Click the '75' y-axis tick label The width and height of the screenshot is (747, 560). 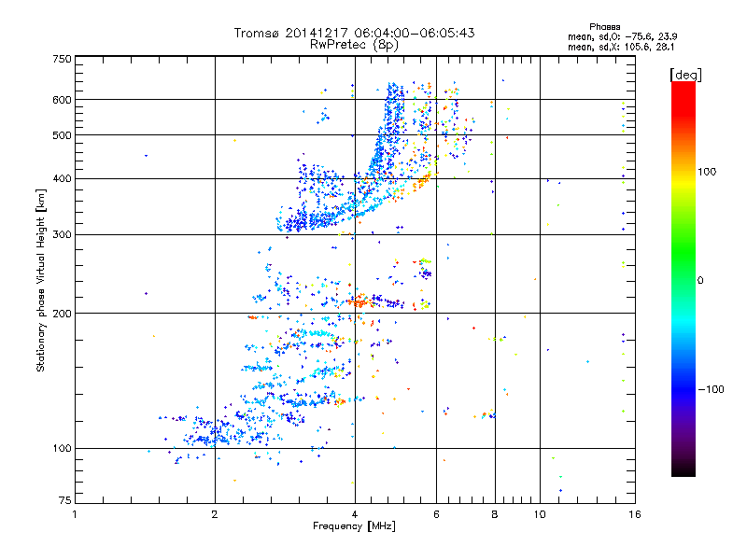click(x=65, y=500)
